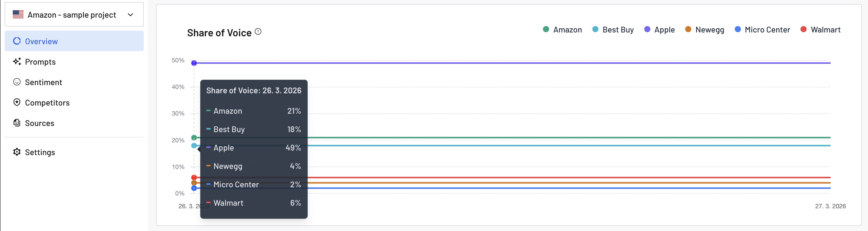
Task: Click the Share of Voice info icon
Action: point(258,32)
